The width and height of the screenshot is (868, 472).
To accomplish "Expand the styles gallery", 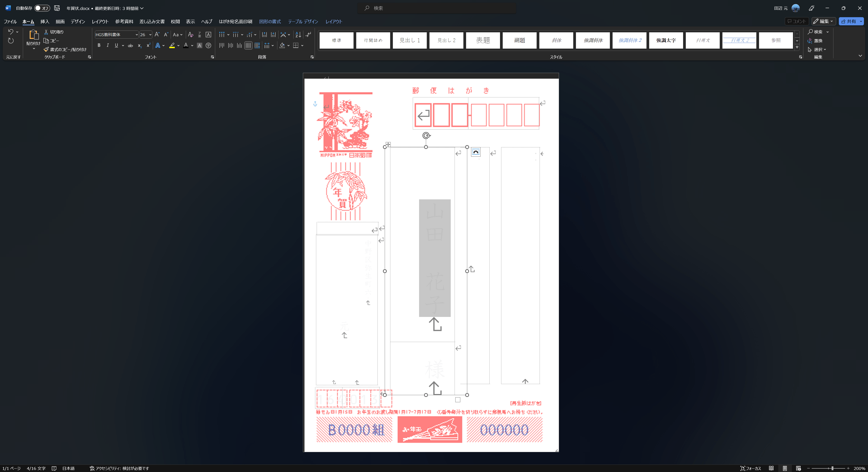I will click(x=797, y=47).
